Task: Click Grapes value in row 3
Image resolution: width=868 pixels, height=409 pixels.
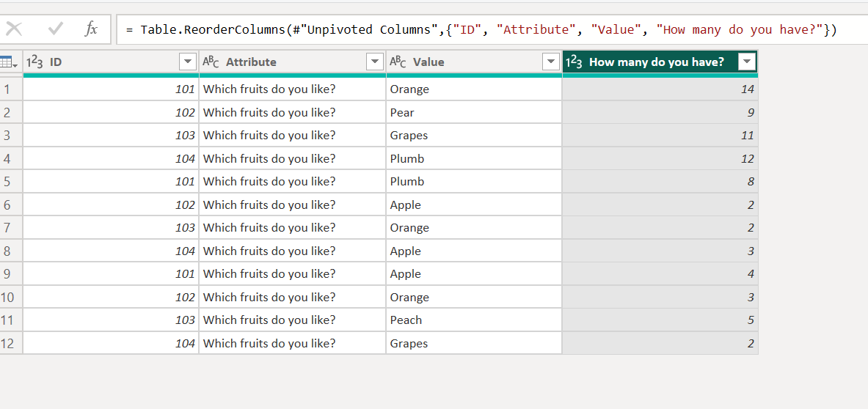Action: [474, 136]
